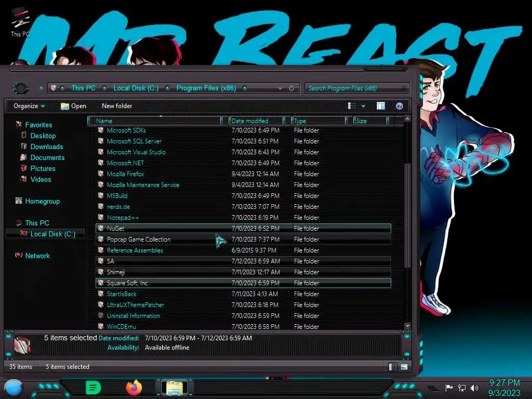Screen dimensions: 532x399
Task: Sort by the Date modified column header
Action: coord(257,121)
